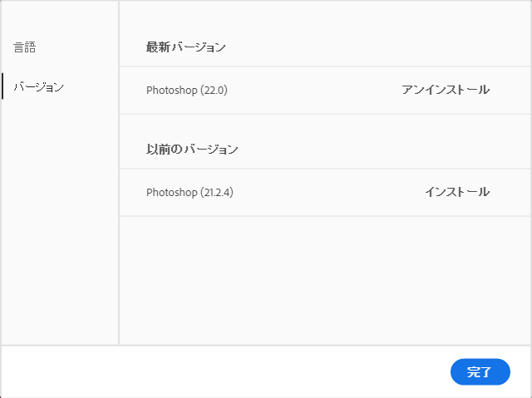Click アンインストール for Photoshop 22.0

[446, 90]
